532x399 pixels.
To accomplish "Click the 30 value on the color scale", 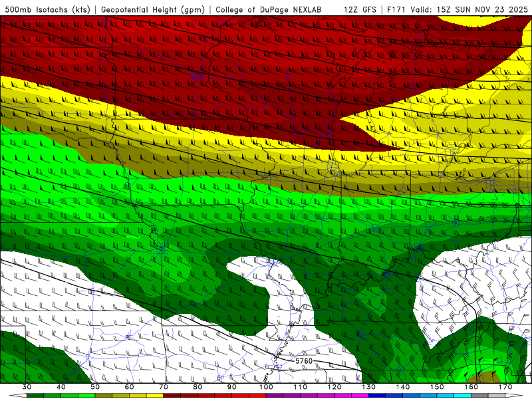I will pos(27,387).
